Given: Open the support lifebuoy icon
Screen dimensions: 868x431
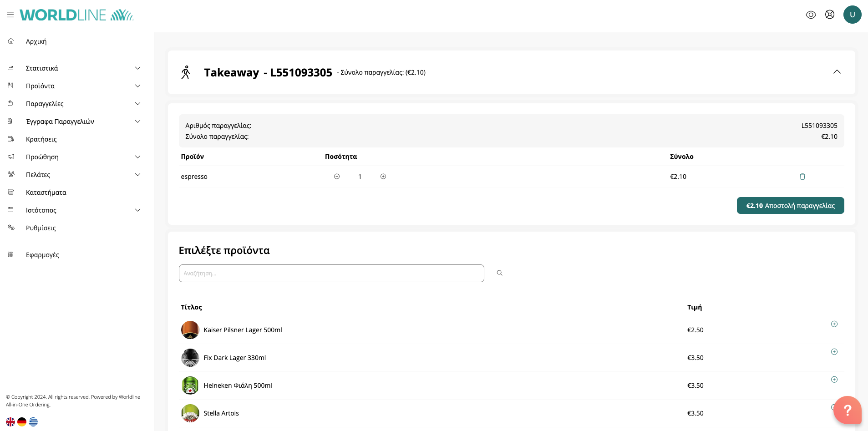Looking at the screenshot, I should click(x=830, y=15).
